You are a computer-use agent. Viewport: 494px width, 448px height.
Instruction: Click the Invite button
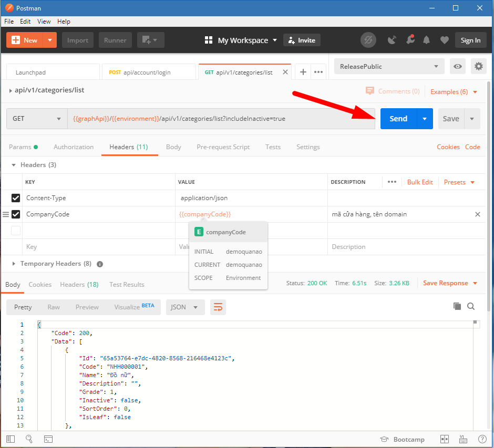tap(302, 40)
